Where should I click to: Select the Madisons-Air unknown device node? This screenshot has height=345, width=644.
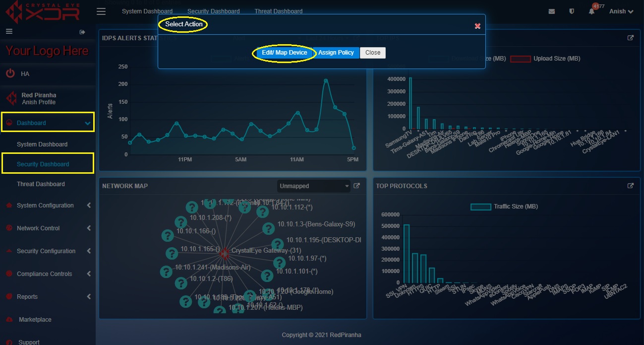pyautogui.click(x=166, y=272)
